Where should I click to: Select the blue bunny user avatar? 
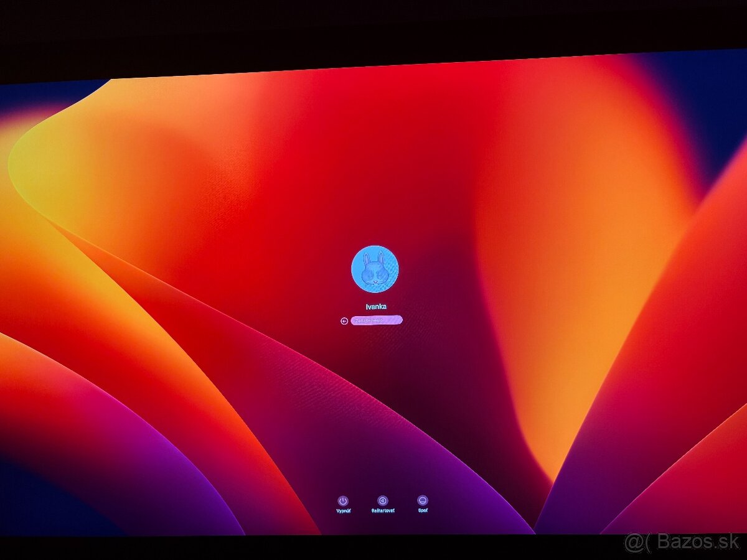pos(375,269)
